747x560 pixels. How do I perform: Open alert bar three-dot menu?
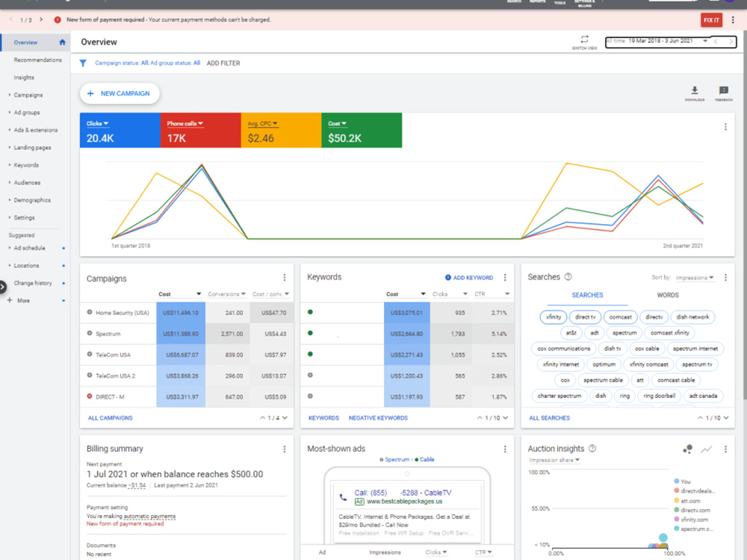tap(733, 20)
